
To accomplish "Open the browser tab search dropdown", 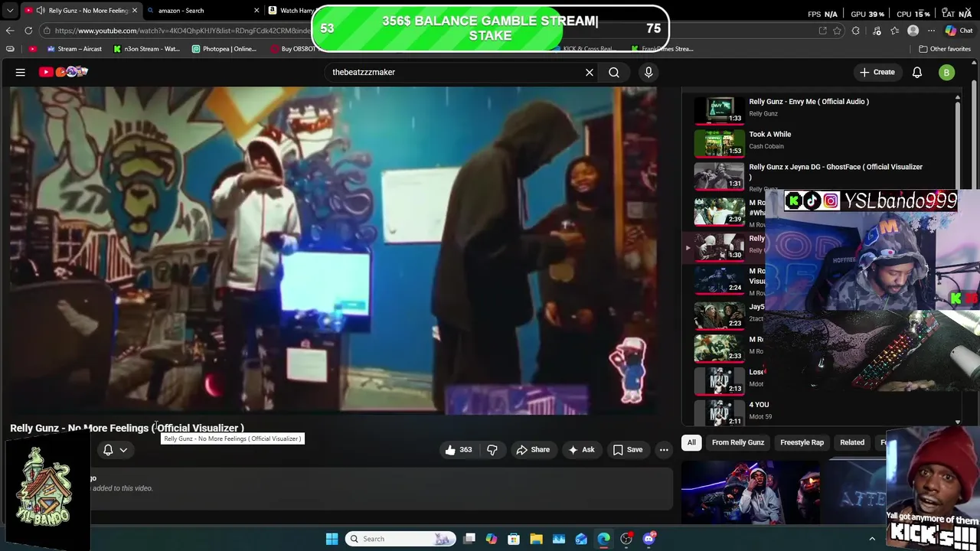I will 9,11.
